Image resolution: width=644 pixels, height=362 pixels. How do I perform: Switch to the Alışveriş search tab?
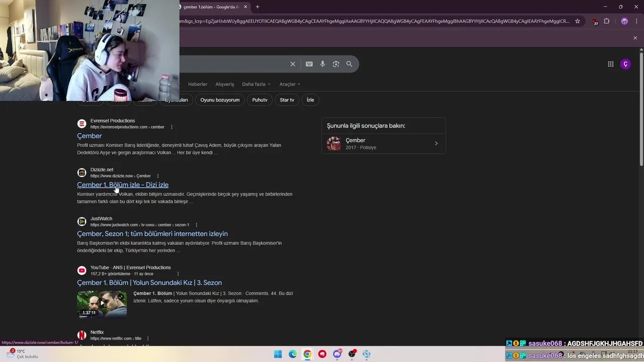pos(225,84)
